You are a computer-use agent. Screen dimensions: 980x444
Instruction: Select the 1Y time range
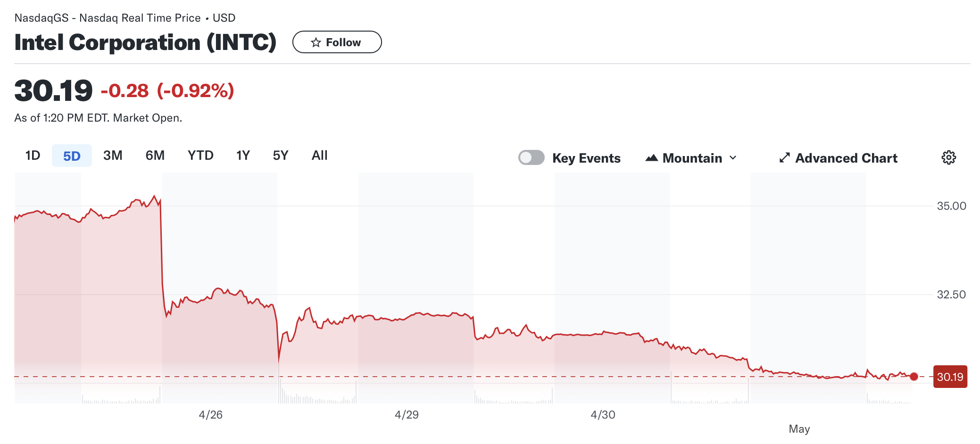coord(243,156)
